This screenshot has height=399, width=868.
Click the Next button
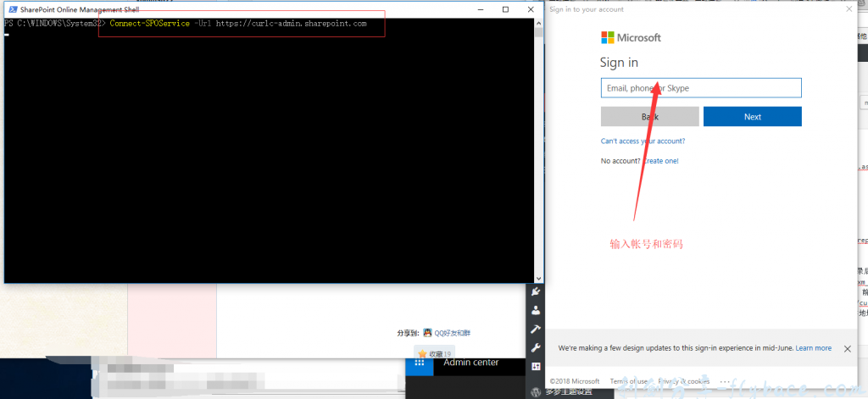[x=752, y=117]
